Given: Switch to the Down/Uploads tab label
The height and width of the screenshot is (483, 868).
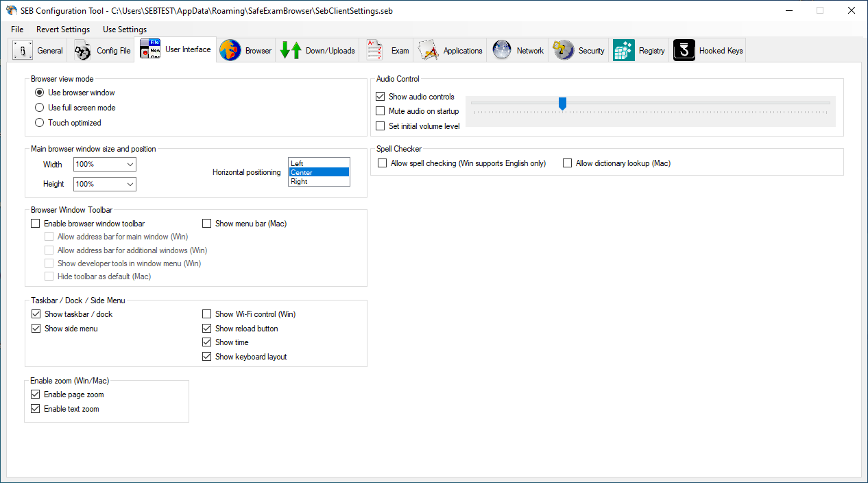Looking at the screenshot, I should click(330, 51).
